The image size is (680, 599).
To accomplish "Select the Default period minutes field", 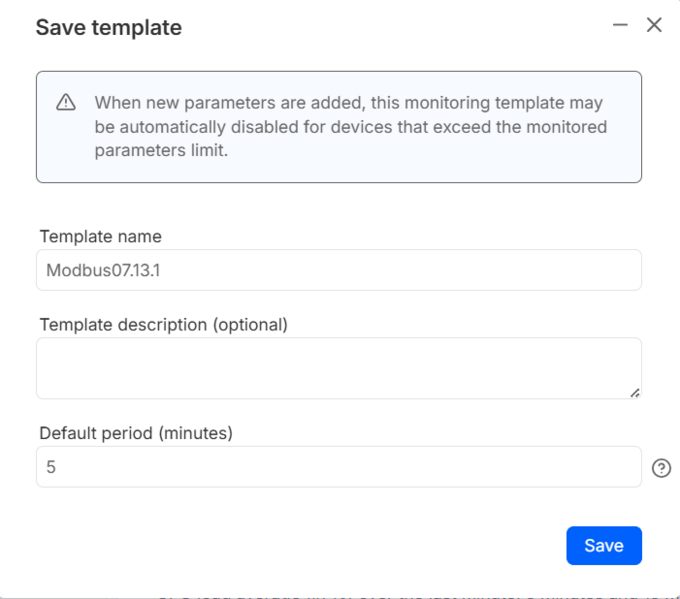I will coord(338,467).
